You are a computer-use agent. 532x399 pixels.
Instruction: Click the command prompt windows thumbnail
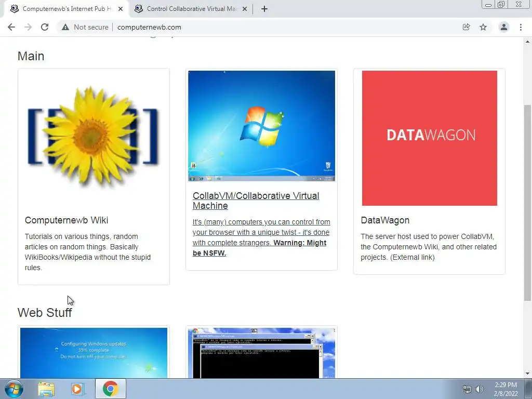[262, 353]
